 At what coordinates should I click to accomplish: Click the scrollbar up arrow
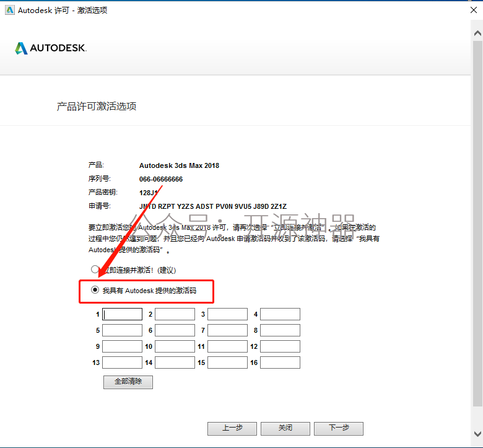[x=477, y=33]
